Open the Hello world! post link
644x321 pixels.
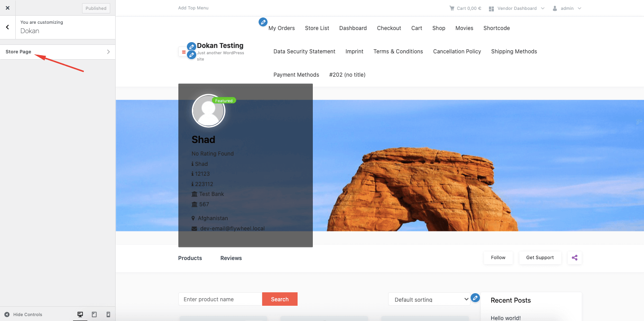tap(506, 318)
